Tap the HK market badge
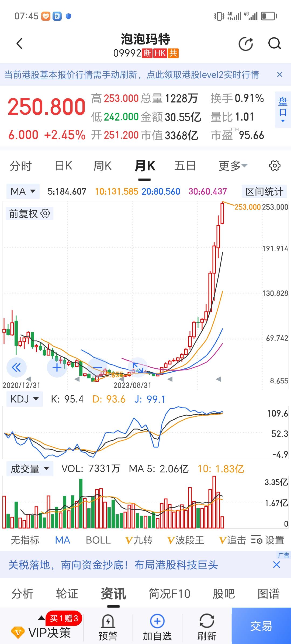The image size is (291, 644). point(160,53)
